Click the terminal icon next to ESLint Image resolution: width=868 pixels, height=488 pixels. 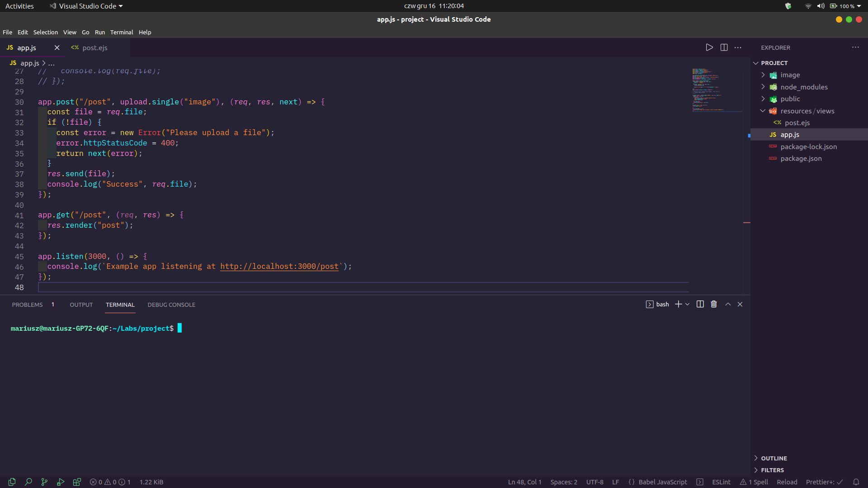pyautogui.click(x=700, y=482)
